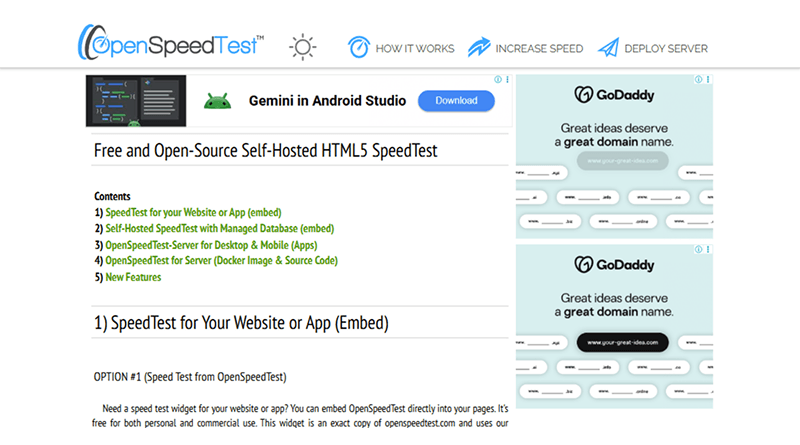Screen dimensions: 800x445
Task: Click 'Great ideas deserve' text in upper GoDaddy ad
Action: point(614,128)
